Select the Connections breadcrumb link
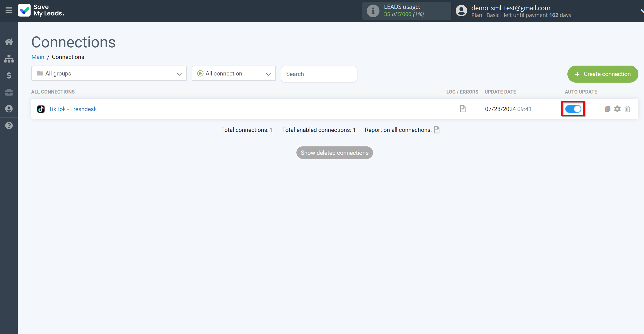 tap(68, 57)
